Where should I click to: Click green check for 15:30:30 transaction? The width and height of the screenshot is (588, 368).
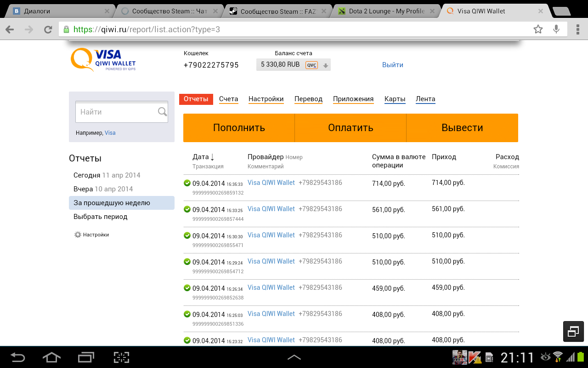coord(187,236)
